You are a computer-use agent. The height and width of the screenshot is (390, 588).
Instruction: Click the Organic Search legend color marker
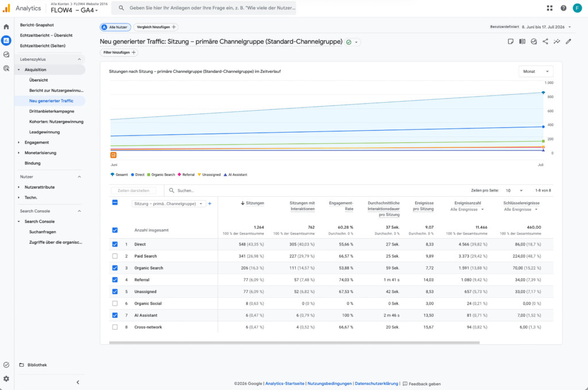(149, 174)
